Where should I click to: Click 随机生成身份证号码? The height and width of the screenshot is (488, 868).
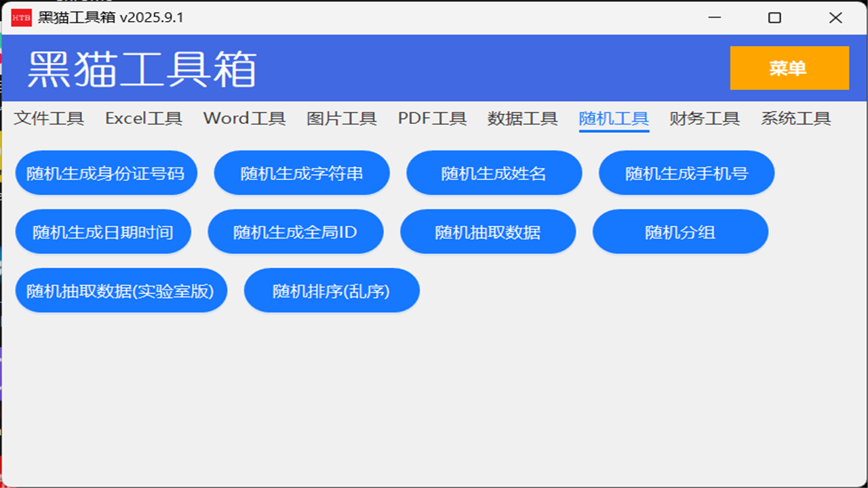pos(106,173)
